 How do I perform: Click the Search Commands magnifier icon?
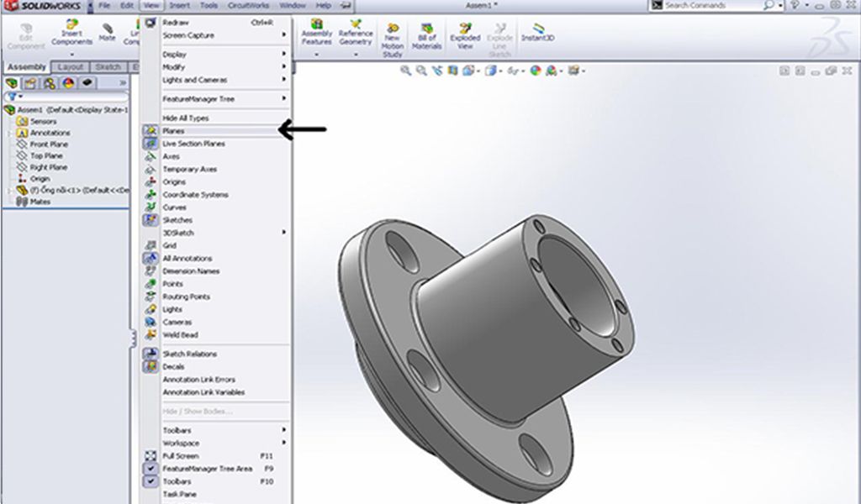pos(769,5)
